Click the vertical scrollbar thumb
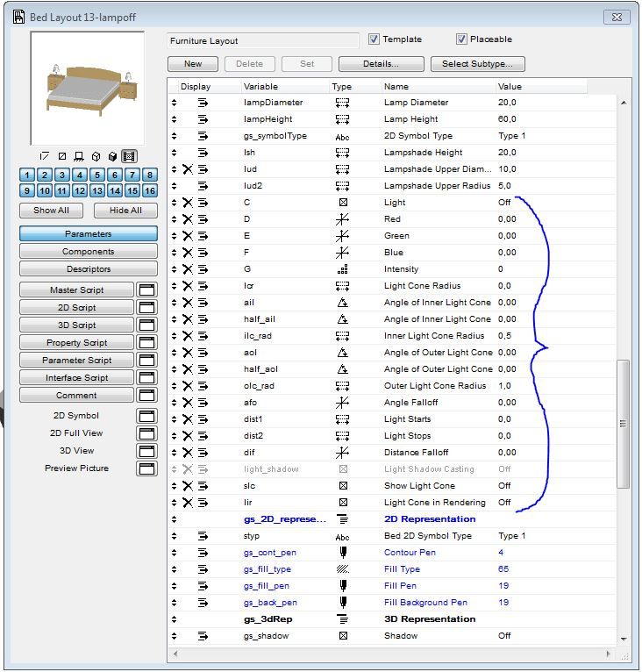Image resolution: width=642 pixels, height=672 pixels. (623, 424)
